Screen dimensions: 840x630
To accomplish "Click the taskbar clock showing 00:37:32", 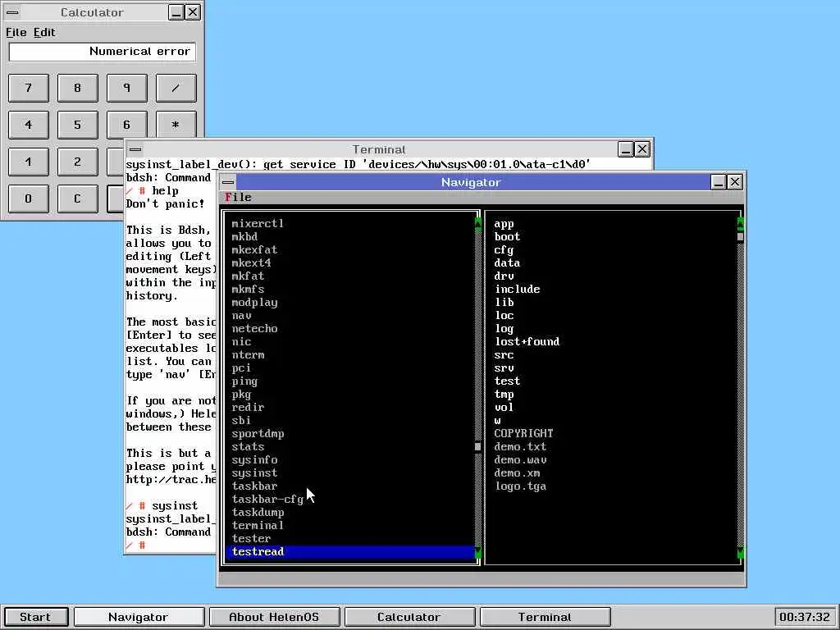I will coord(805,617).
